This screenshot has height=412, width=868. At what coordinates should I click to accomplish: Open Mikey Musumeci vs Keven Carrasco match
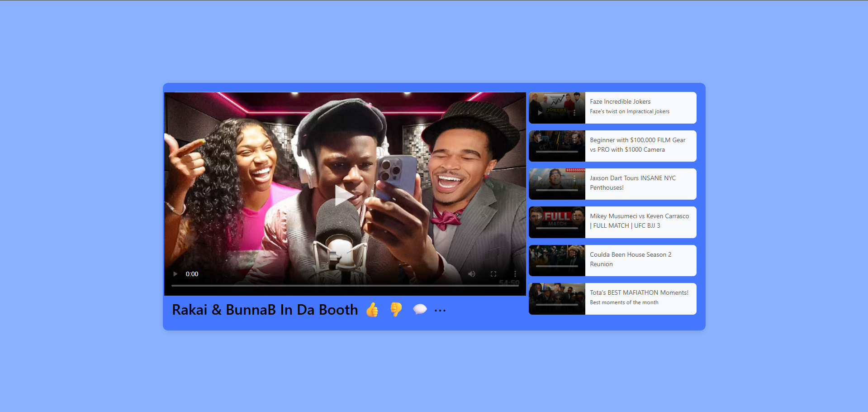tap(639, 221)
